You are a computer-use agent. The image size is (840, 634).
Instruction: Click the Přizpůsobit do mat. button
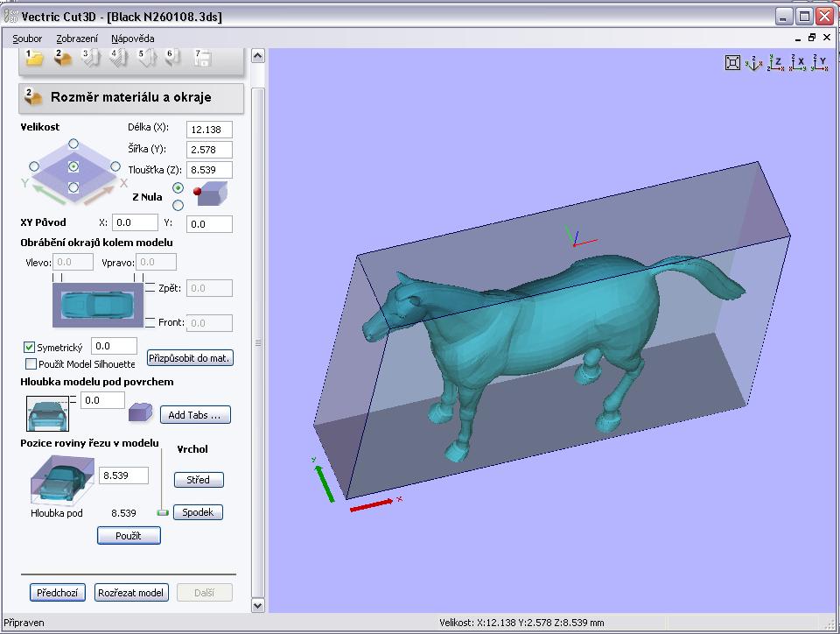click(x=190, y=358)
